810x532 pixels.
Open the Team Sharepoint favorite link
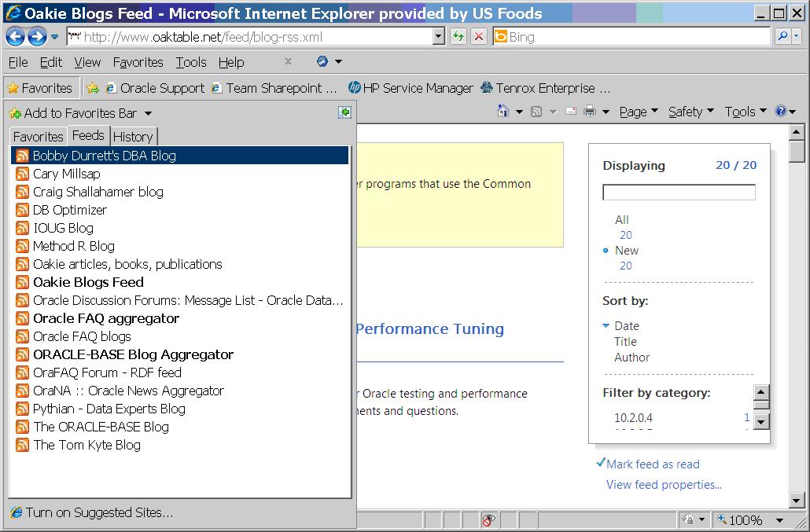[x=274, y=88]
